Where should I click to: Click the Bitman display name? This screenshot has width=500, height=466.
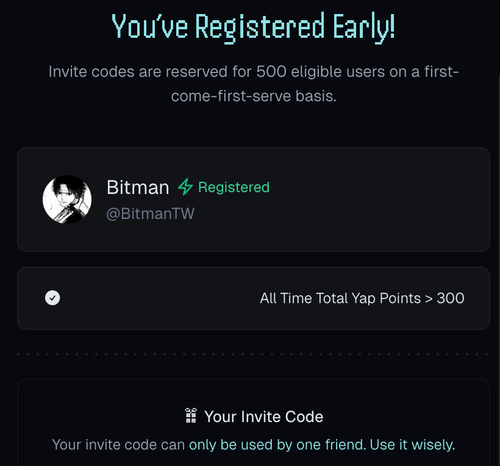tap(138, 187)
